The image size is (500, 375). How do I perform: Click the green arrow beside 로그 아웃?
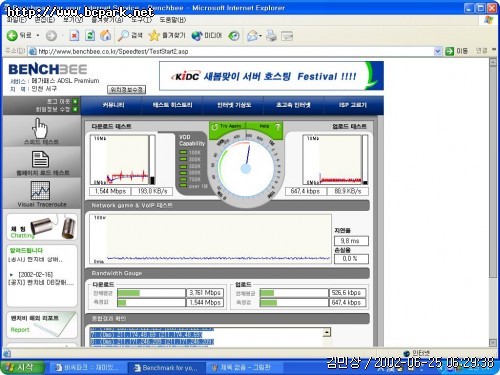(x=75, y=101)
